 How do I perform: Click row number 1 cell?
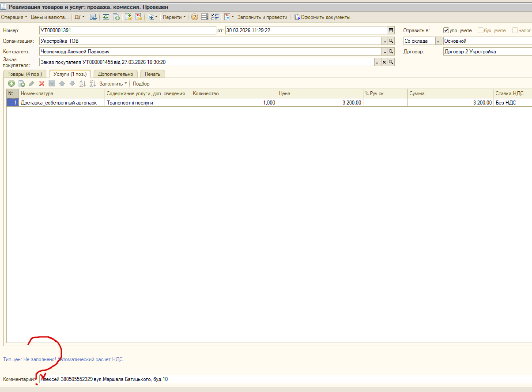pyautogui.click(x=13, y=102)
